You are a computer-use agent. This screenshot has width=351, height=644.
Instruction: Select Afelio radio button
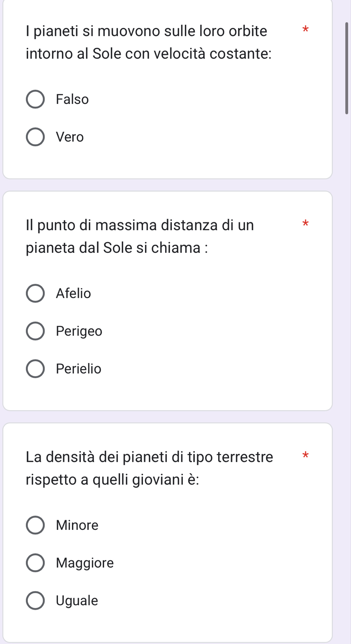[35, 293]
